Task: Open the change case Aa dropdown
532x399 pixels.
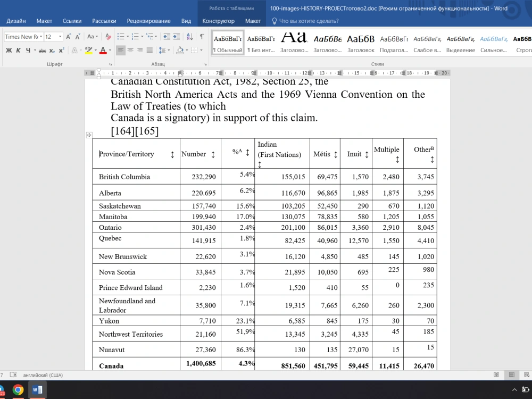Action: (x=92, y=37)
